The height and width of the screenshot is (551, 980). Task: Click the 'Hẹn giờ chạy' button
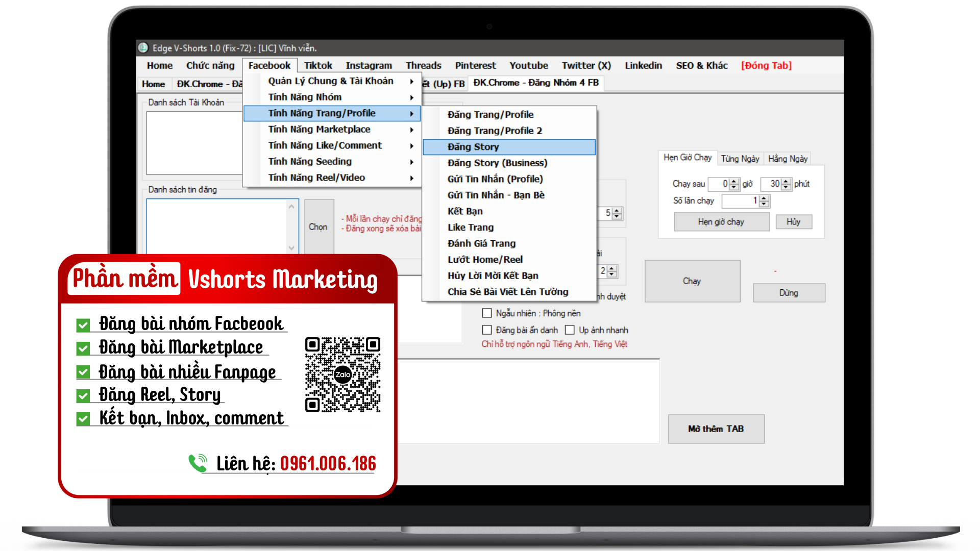pyautogui.click(x=721, y=222)
